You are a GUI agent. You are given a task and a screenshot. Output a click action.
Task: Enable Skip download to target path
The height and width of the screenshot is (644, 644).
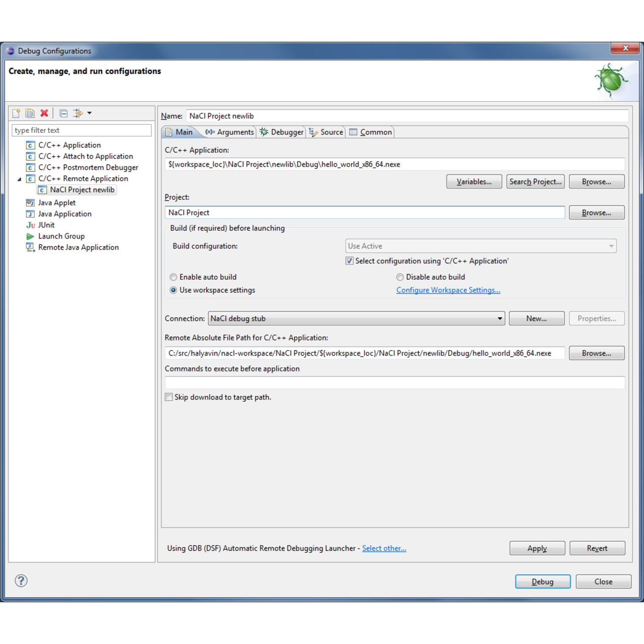[169, 397]
